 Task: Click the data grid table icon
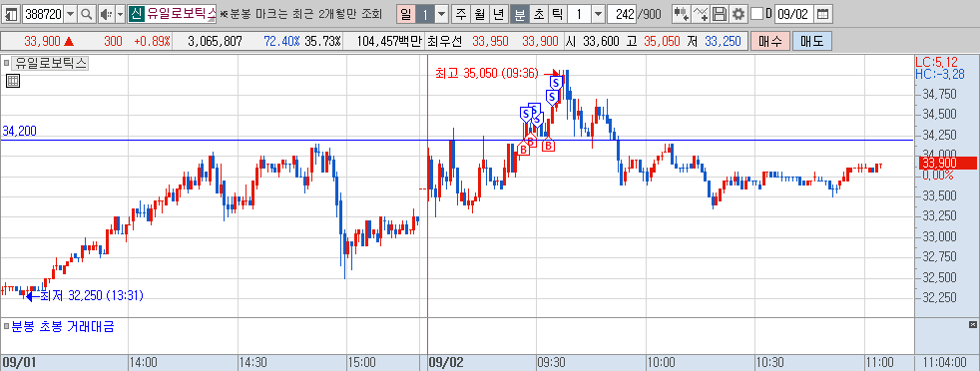pos(13,80)
